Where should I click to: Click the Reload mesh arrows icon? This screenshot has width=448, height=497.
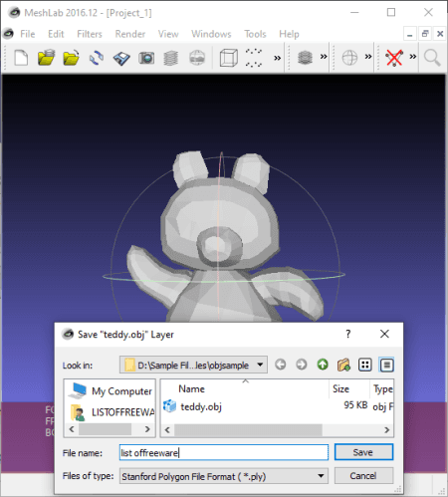point(97,58)
